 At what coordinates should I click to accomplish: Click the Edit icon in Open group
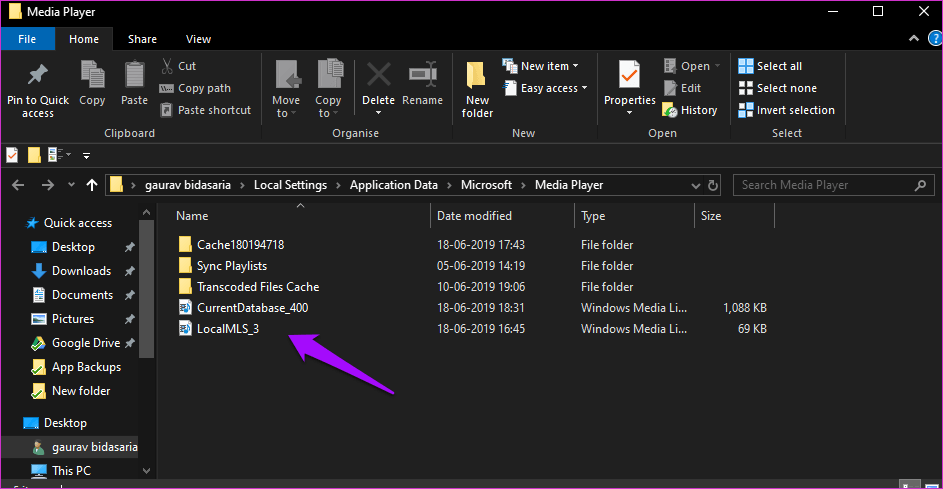click(x=671, y=88)
